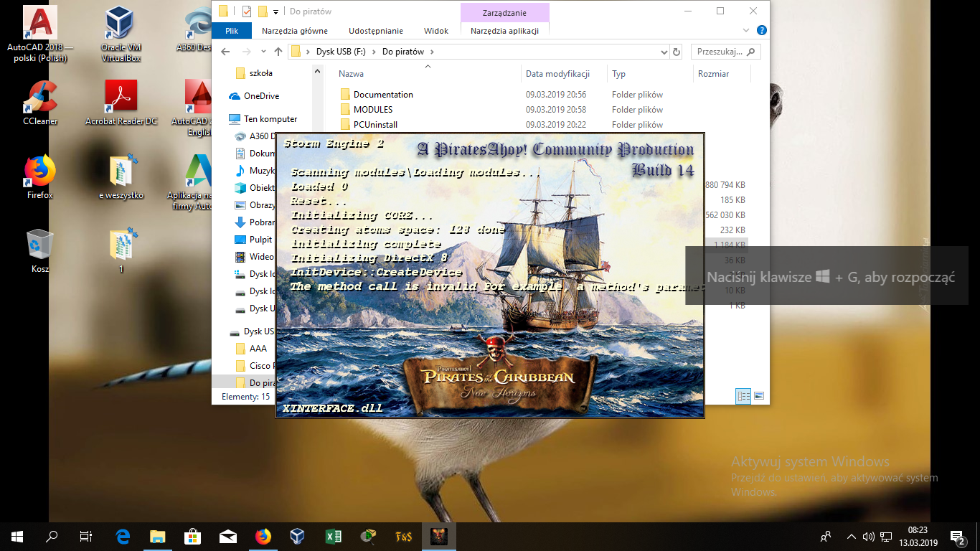Show hidden tray icons chevron
The width and height of the screenshot is (980, 551).
[852, 536]
